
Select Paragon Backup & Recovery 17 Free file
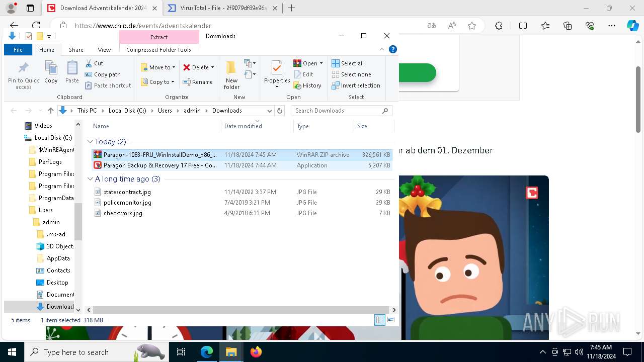coord(242,165)
